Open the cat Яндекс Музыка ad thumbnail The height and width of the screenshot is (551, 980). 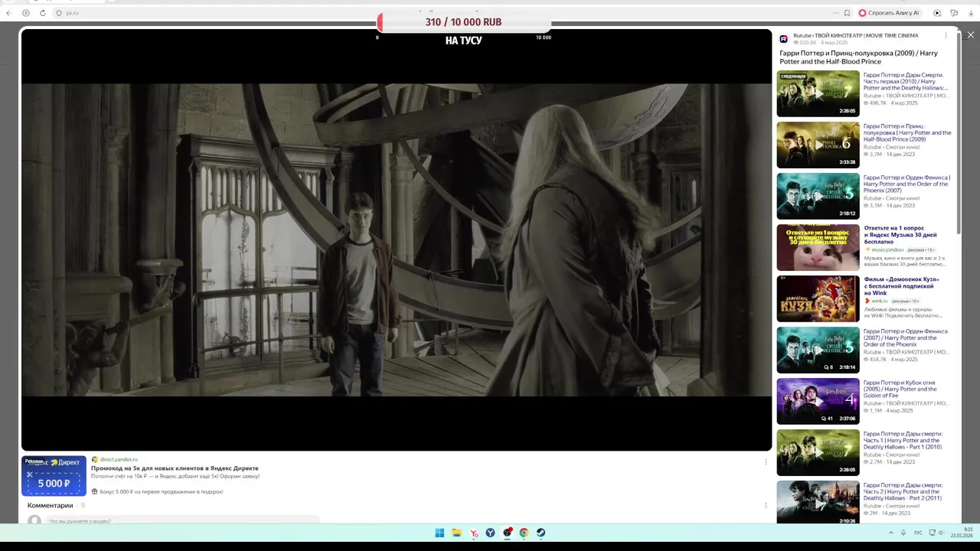click(x=818, y=247)
